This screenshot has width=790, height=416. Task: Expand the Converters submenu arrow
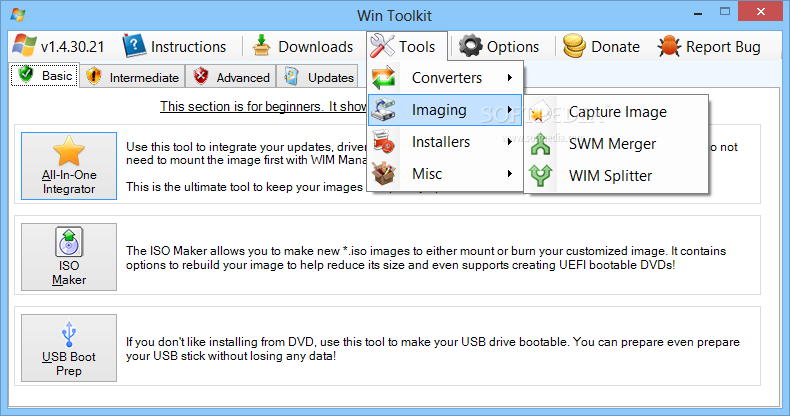[x=510, y=78]
